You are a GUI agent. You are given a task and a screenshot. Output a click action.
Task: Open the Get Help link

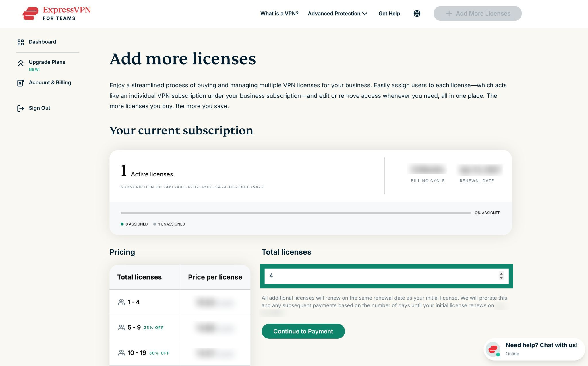(389, 14)
